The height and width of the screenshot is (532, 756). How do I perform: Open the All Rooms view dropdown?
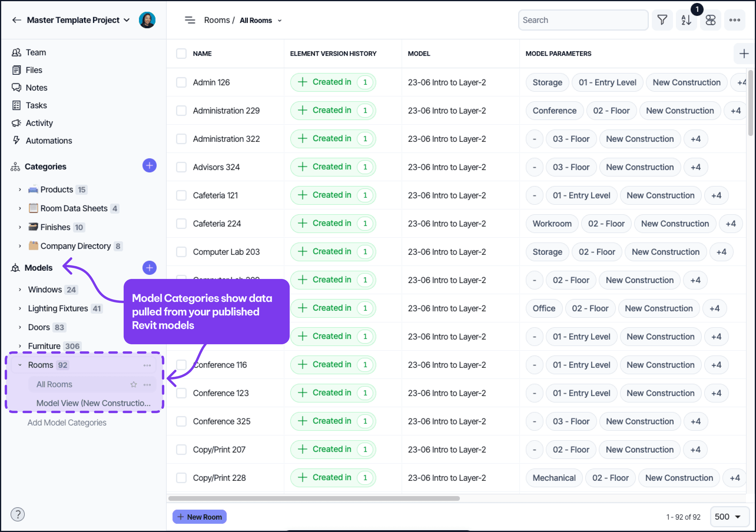click(x=280, y=21)
